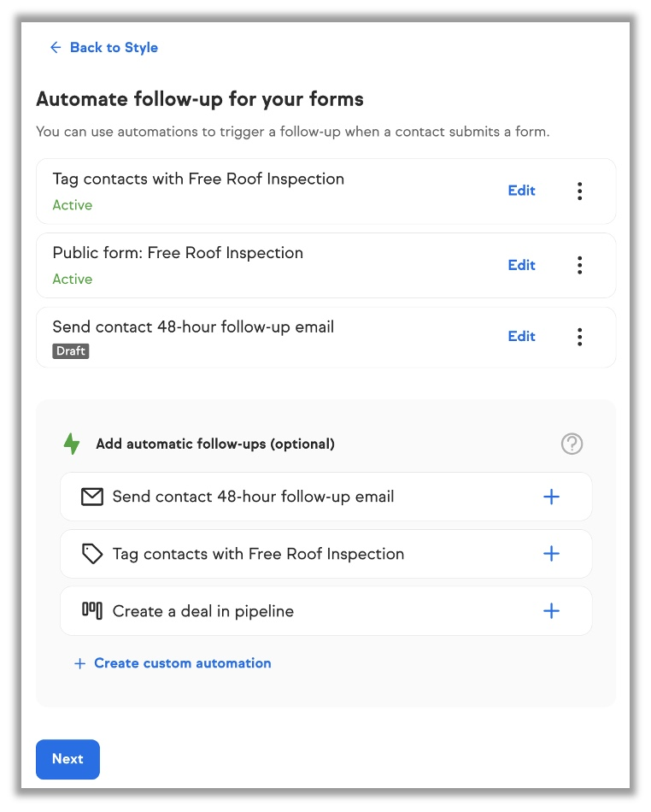Click the green lightning bolt icon
The image size is (651, 812).
[72, 444]
